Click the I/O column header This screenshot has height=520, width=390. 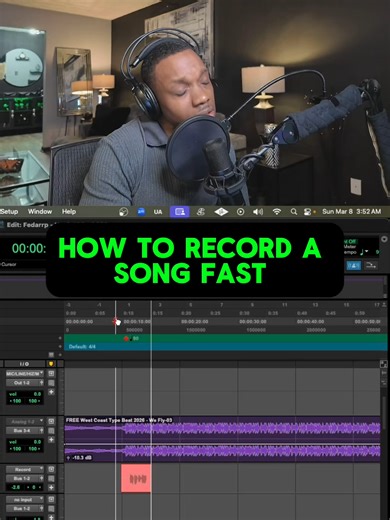pyautogui.click(x=24, y=364)
